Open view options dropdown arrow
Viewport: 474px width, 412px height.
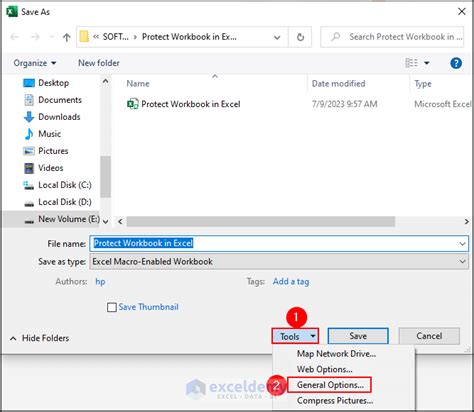[x=426, y=63]
